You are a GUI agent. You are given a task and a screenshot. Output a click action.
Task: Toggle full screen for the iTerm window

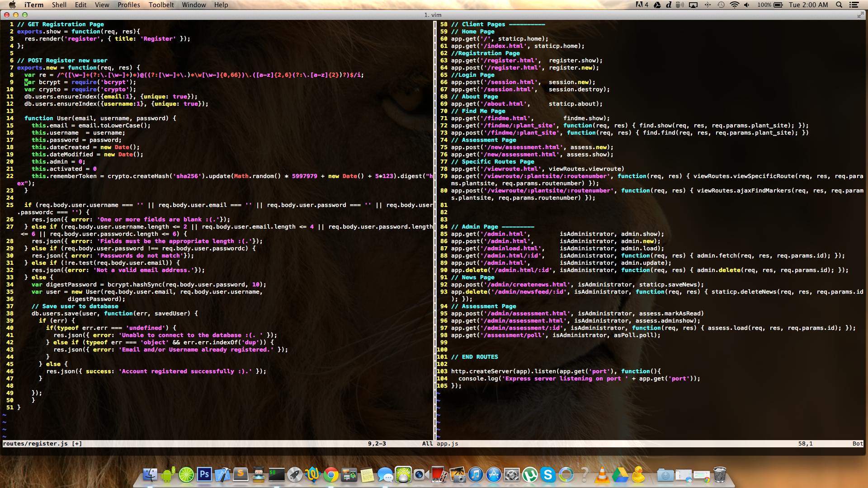tap(860, 15)
